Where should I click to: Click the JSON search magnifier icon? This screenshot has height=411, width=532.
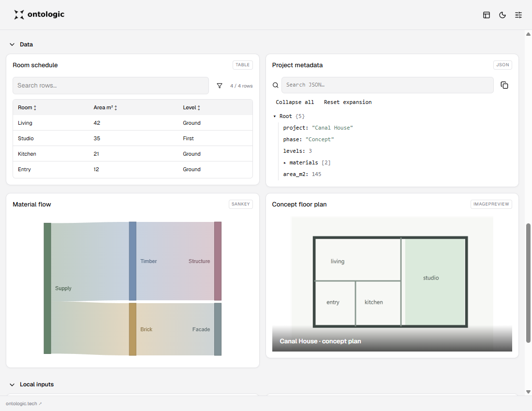276,85
